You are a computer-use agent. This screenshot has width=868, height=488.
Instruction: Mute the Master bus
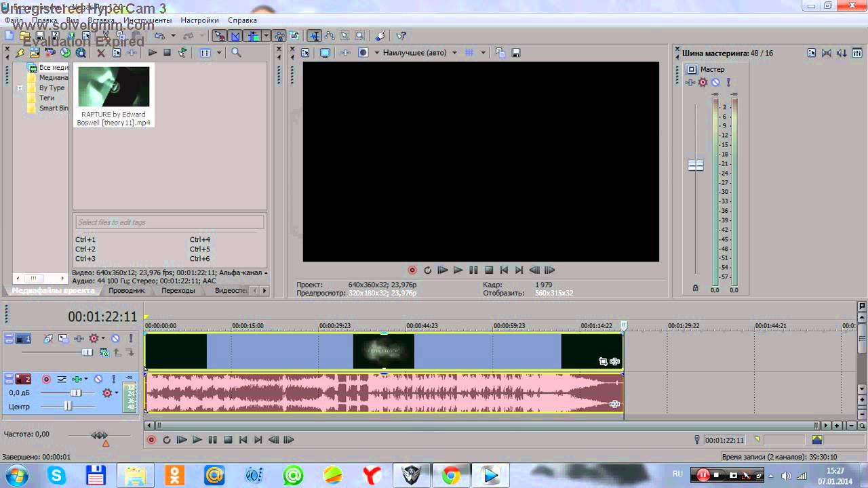coord(715,82)
